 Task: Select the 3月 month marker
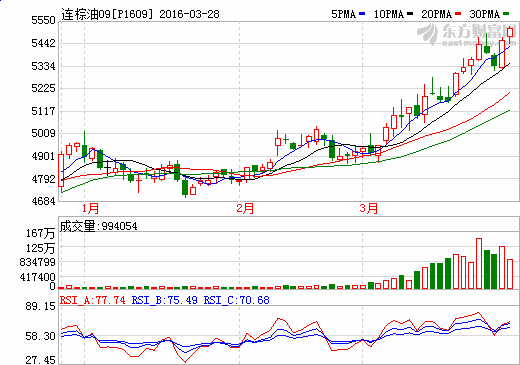[369, 209]
